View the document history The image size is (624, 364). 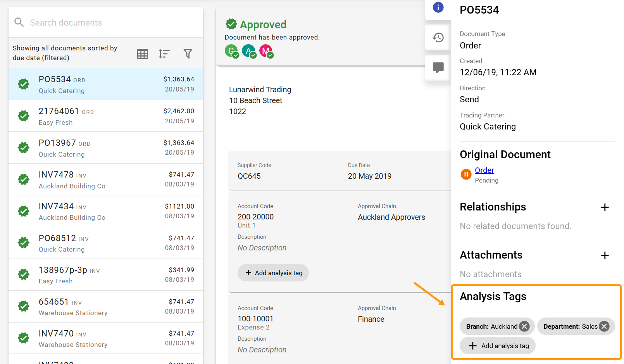(x=438, y=37)
